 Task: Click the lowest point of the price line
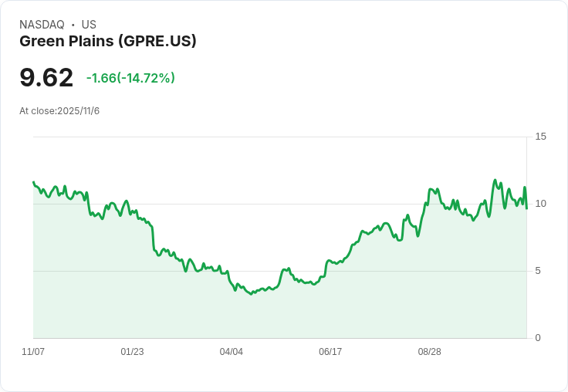pos(252,294)
